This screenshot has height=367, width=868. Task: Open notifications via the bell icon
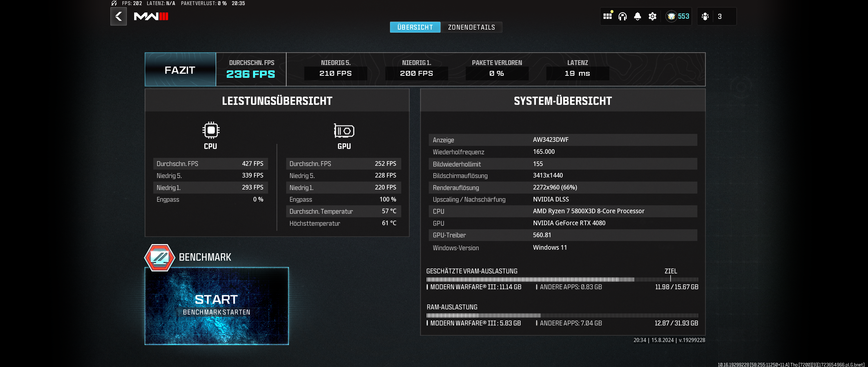[x=637, y=16]
